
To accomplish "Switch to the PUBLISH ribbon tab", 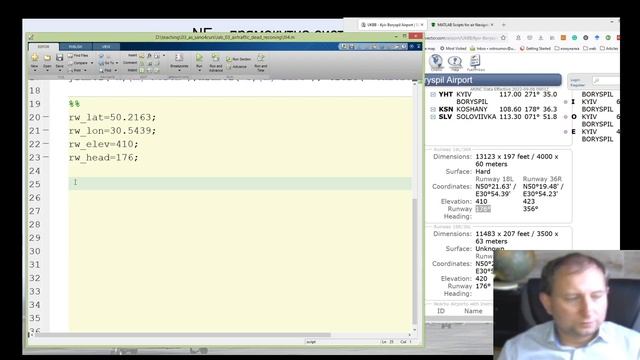I will (76, 47).
